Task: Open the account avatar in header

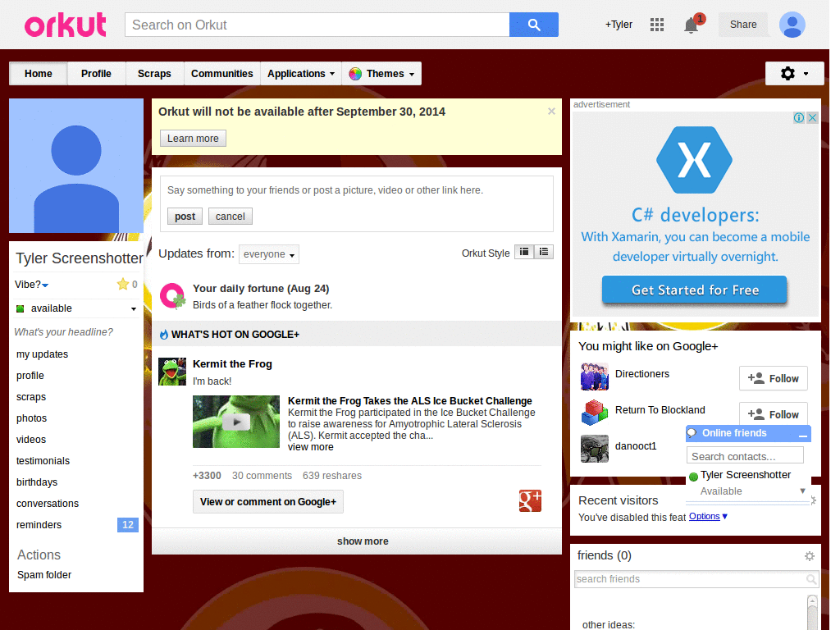Action: tap(792, 25)
